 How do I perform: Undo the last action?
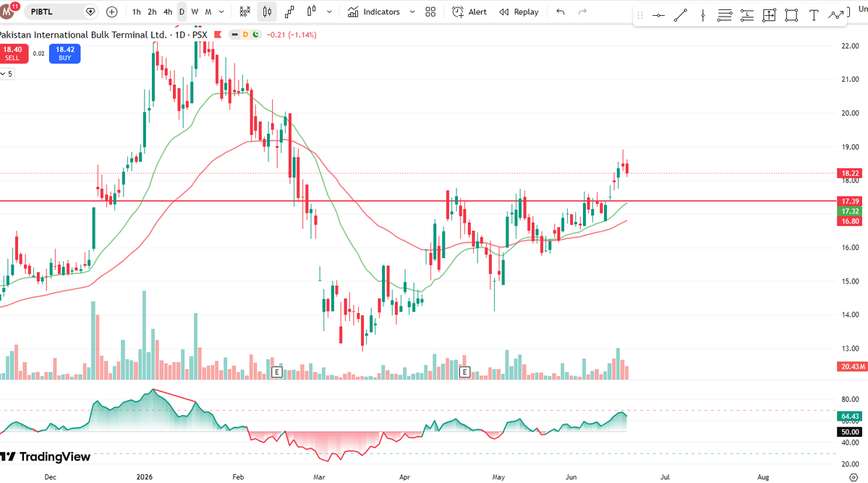tap(561, 12)
